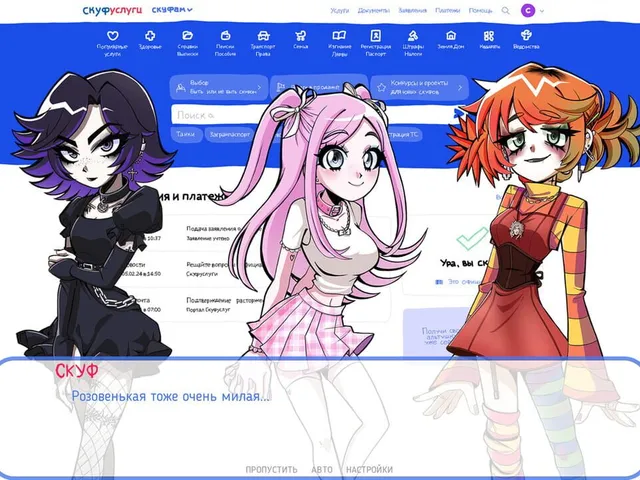Open the Транспорт Права car icon
This screenshot has height=480, width=640.
click(x=263, y=36)
